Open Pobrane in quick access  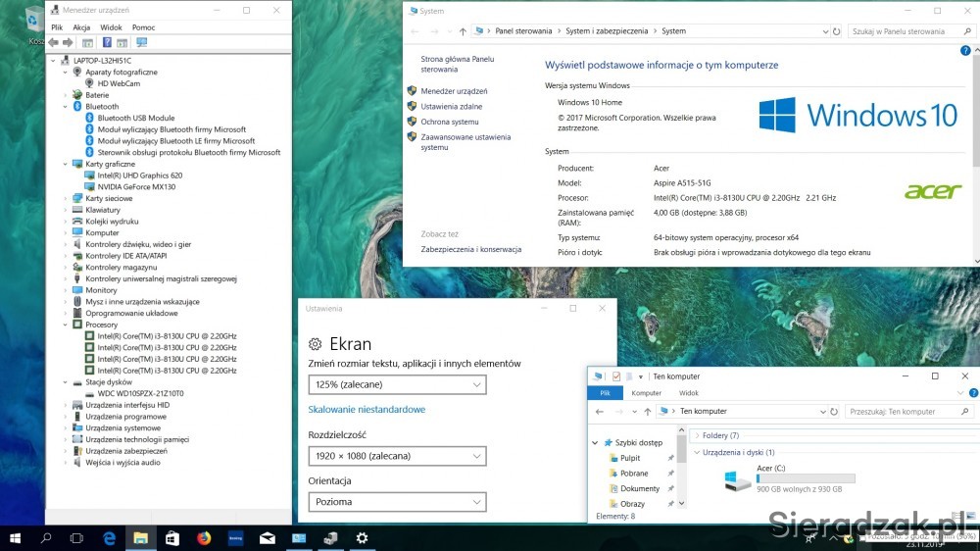click(634, 474)
